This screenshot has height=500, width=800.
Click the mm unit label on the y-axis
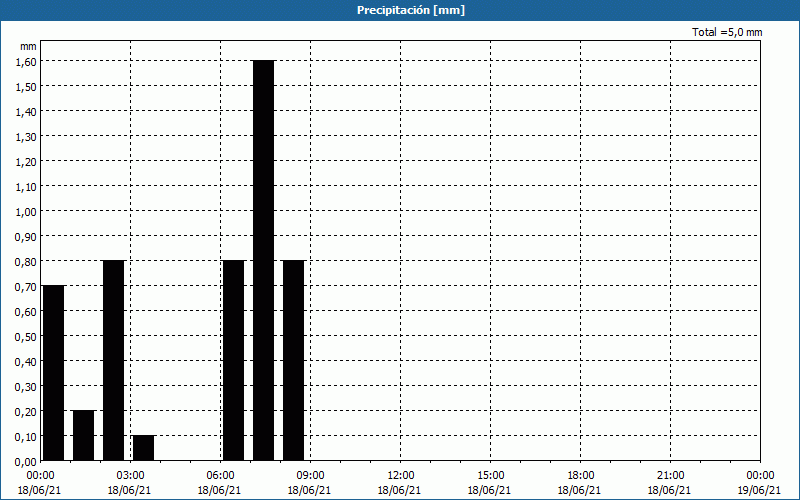(28, 46)
